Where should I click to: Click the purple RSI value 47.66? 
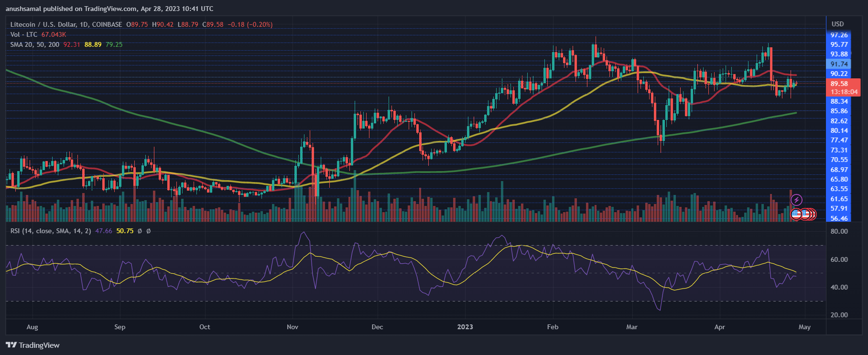tap(104, 231)
